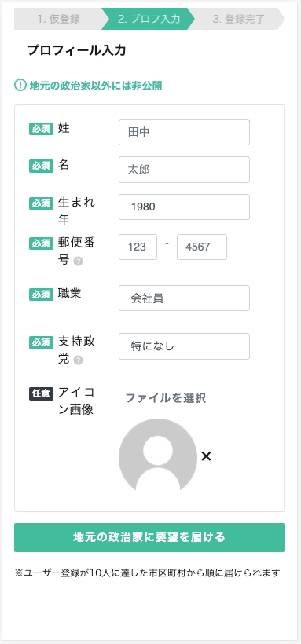This screenshot has width=301, height=644.
Task: Click the first postal code box 123
Action: click(x=138, y=247)
